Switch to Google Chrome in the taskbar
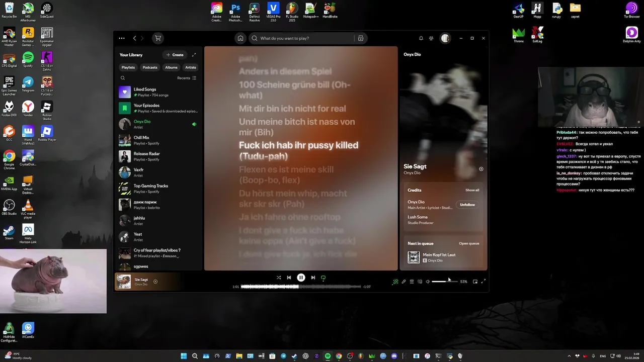This screenshot has width=644, height=362. tap(339, 356)
